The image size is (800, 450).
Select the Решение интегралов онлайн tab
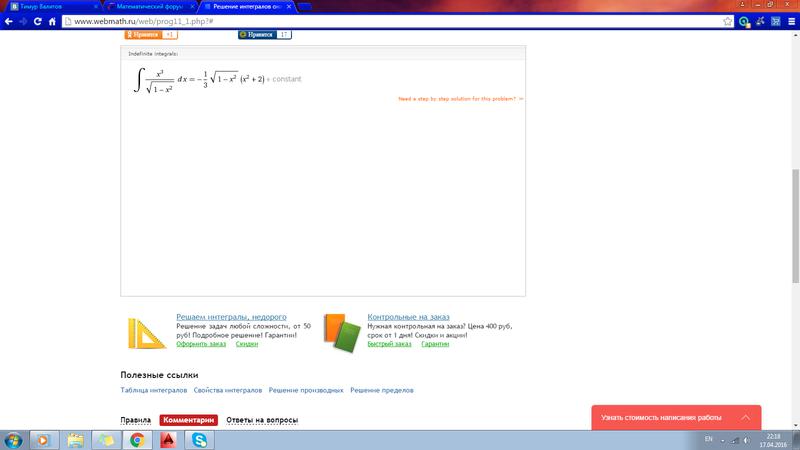(247, 7)
